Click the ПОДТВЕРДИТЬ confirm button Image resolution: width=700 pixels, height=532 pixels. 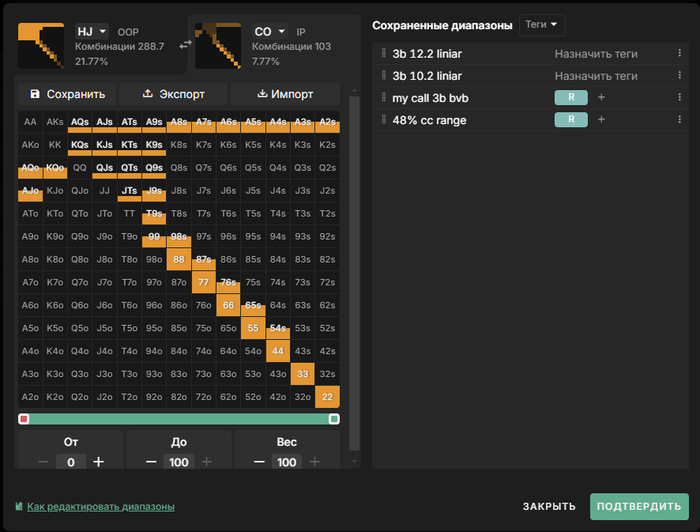coord(639,507)
